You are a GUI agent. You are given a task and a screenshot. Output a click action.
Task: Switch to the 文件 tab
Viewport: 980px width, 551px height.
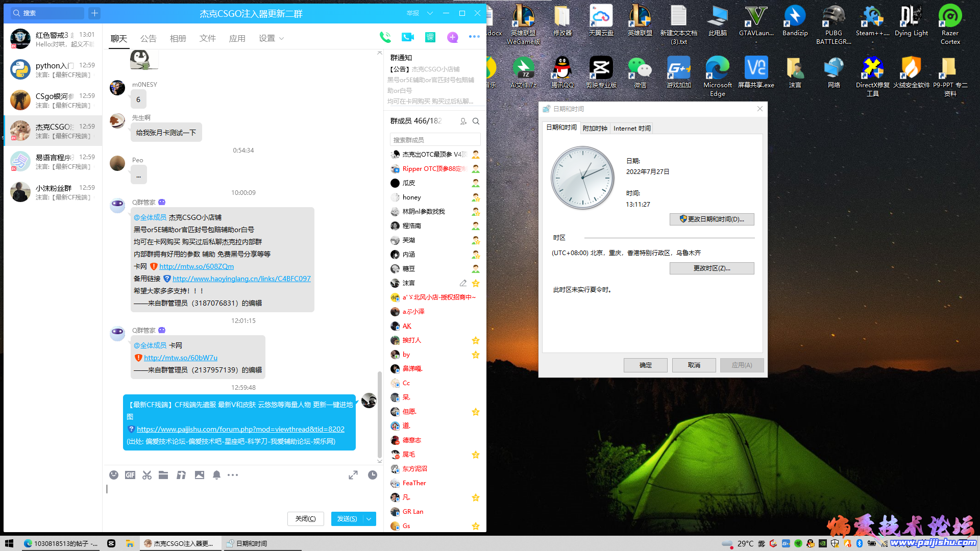click(x=207, y=39)
